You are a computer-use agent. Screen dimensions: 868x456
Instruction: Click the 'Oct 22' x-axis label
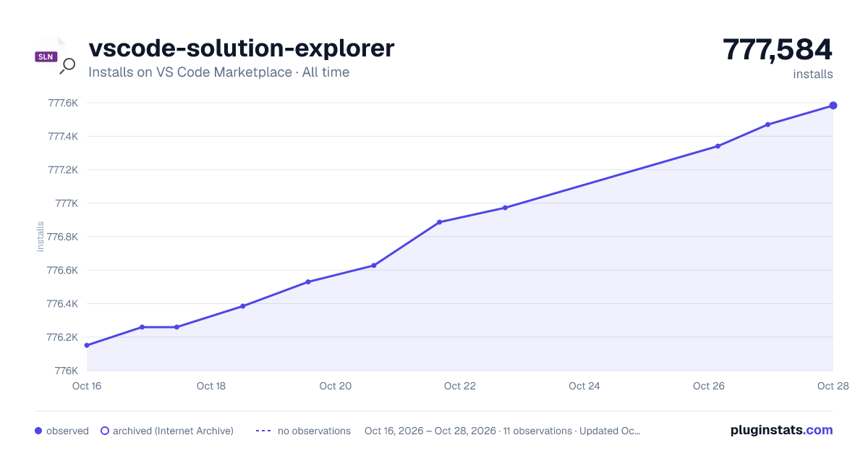click(460, 386)
